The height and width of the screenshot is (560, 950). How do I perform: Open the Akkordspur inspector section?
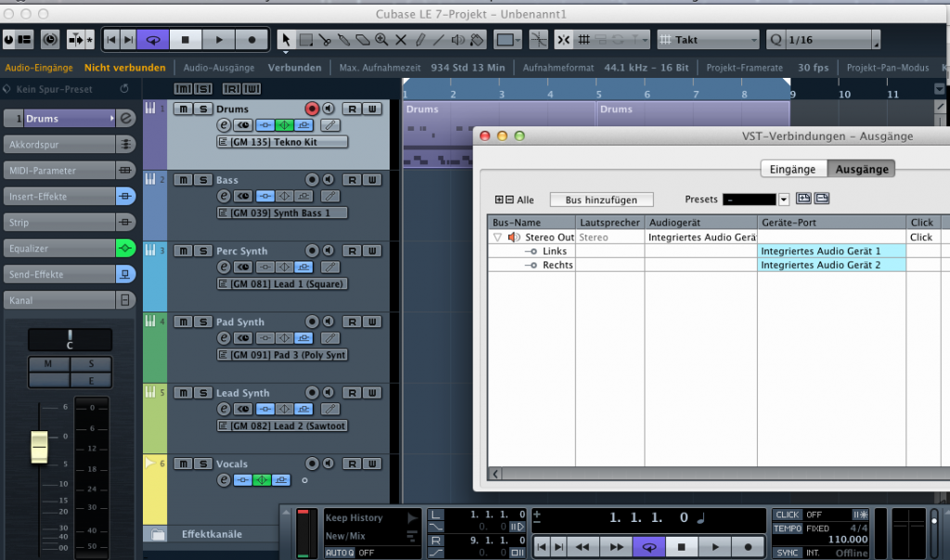tap(58, 144)
